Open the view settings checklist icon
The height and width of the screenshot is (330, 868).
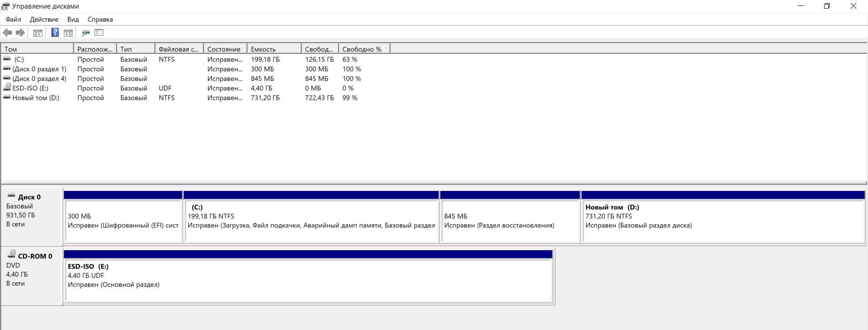99,33
